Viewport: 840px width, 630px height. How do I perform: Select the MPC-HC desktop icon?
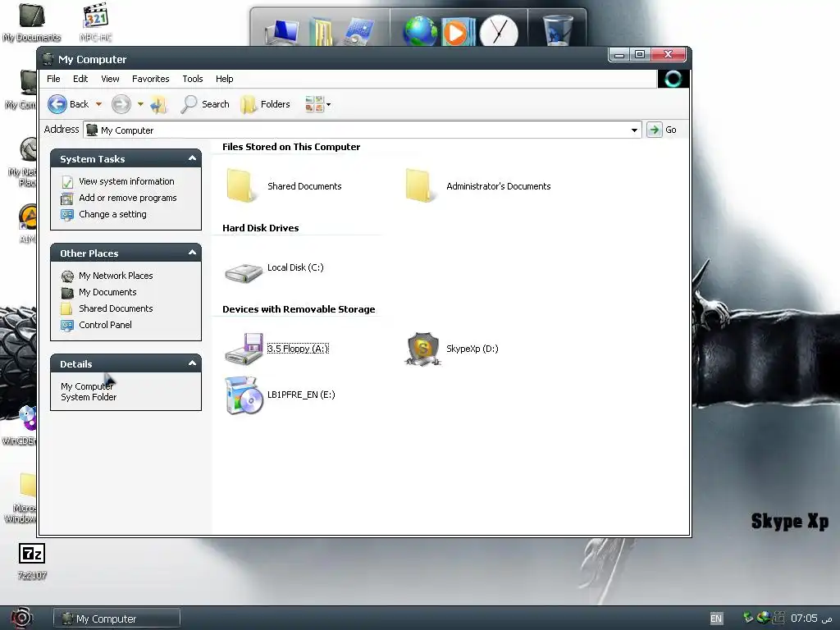pos(96,22)
